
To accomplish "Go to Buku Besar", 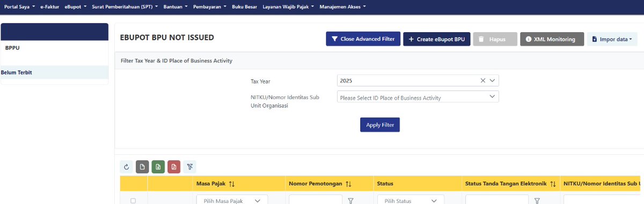I will tap(244, 7).
